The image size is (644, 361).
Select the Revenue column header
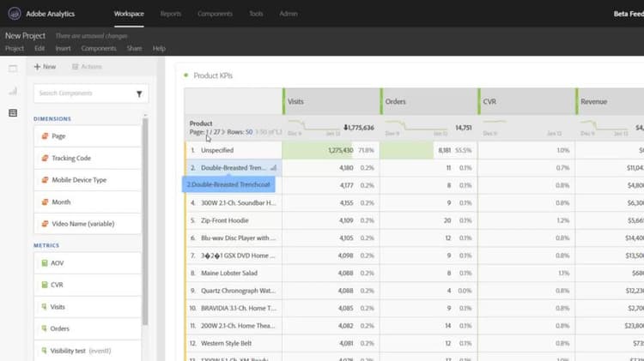pos(611,101)
